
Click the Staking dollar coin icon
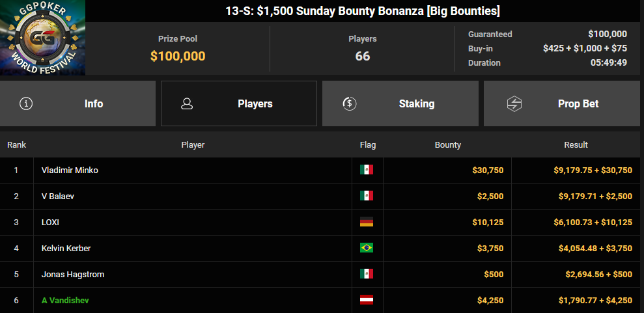point(350,103)
